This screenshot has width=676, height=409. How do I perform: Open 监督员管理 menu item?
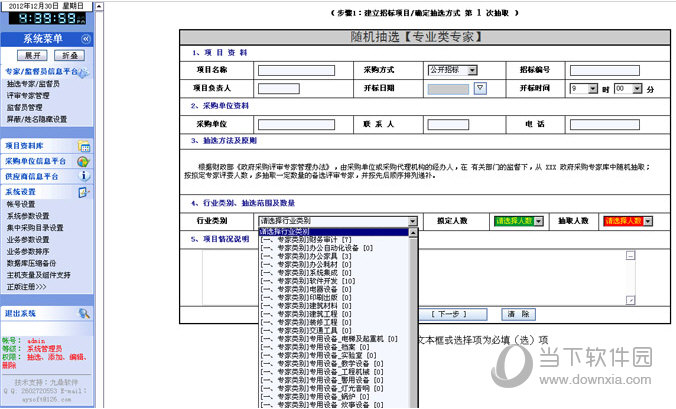[25, 107]
